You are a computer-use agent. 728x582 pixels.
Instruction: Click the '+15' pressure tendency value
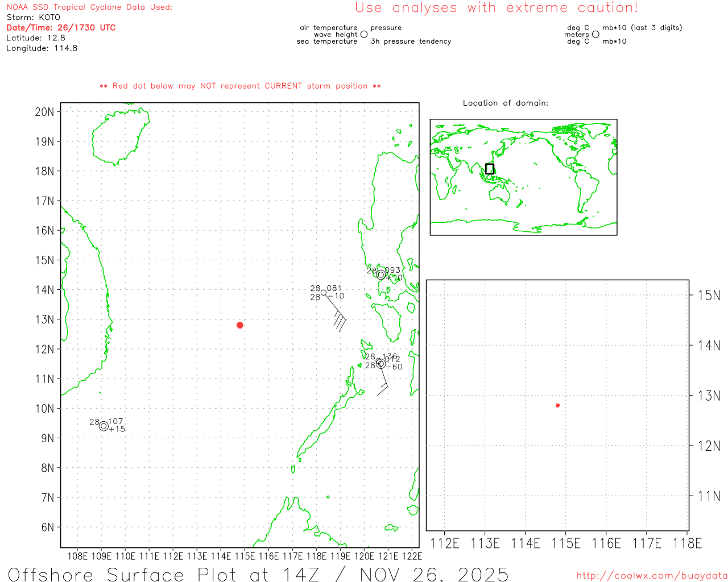tap(117, 429)
